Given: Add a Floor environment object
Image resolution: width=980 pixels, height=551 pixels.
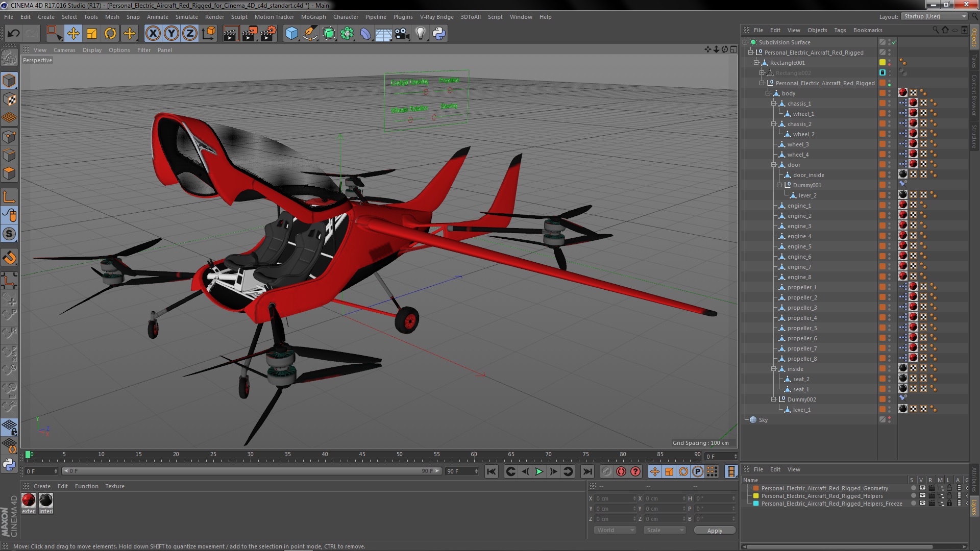Looking at the screenshot, I should tap(383, 34).
